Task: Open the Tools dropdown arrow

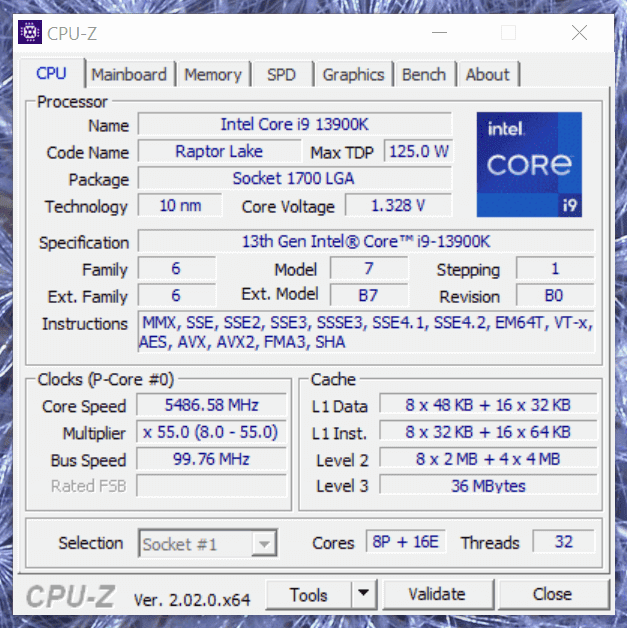Action: click(363, 594)
